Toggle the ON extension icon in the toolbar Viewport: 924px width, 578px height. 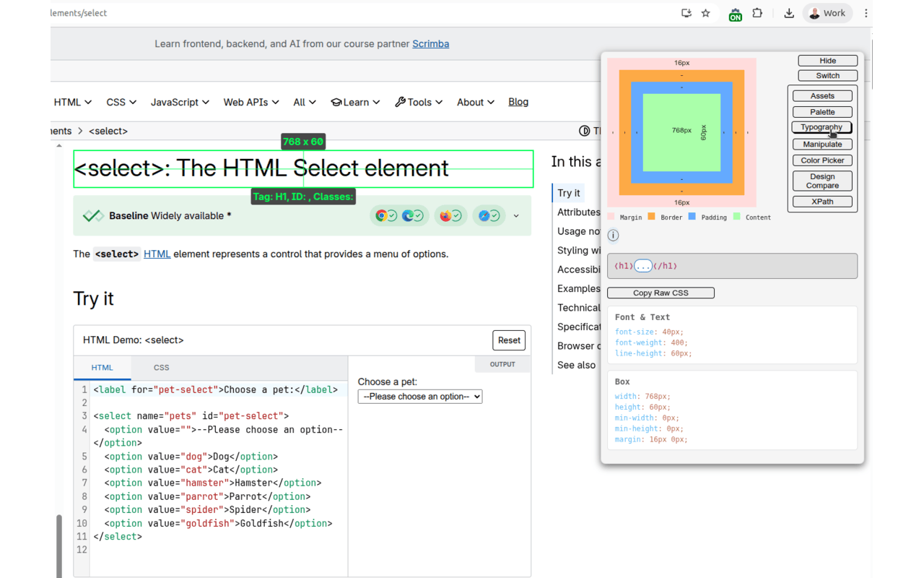pyautogui.click(x=735, y=14)
